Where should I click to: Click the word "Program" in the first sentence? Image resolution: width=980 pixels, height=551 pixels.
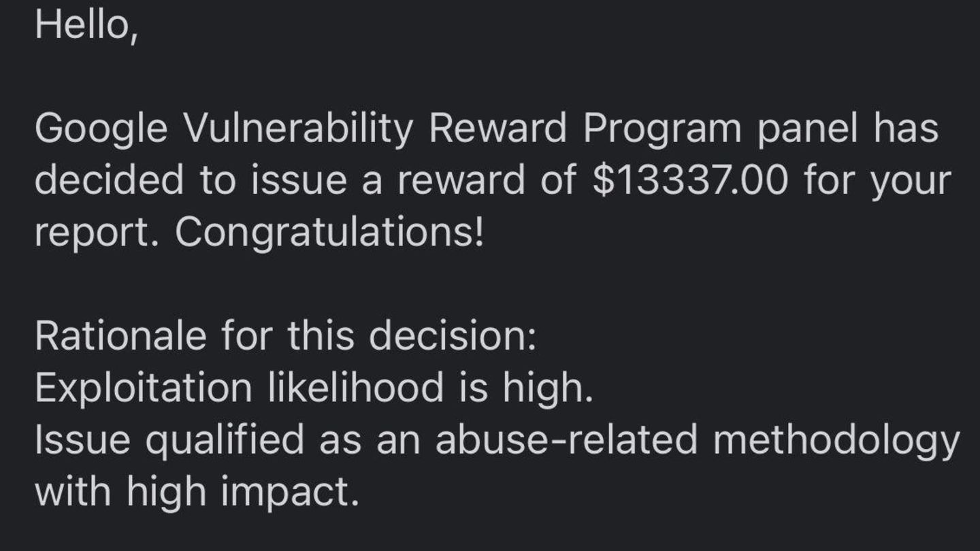tap(662, 129)
